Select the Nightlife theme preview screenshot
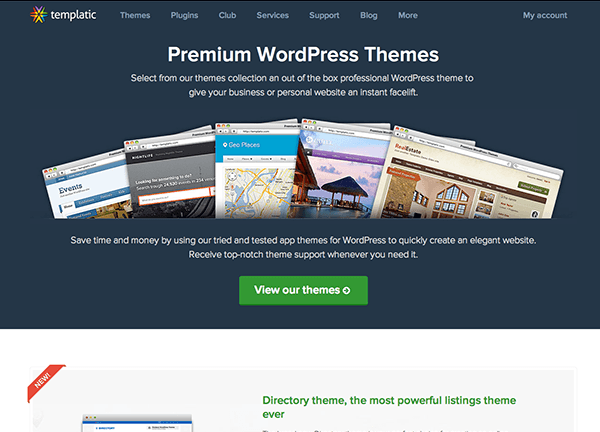The image size is (600, 432). coord(165,175)
